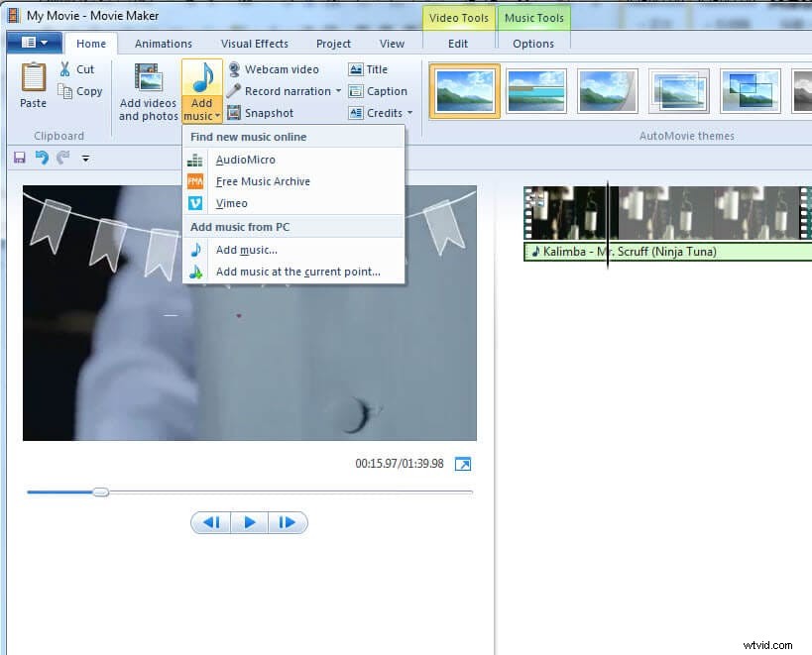Image resolution: width=812 pixels, height=655 pixels.
Task: Save the project from quick access toolbar
Action: pos(19,158)
